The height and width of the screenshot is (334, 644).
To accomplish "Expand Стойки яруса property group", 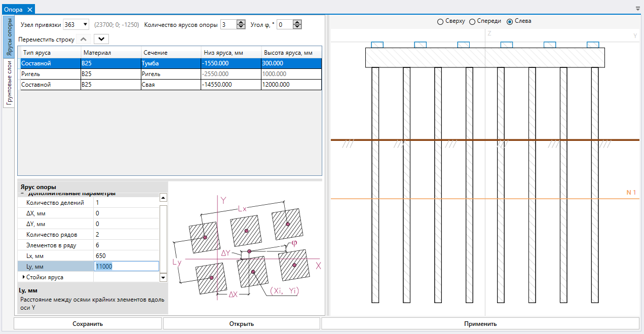I will pos(23,277).
